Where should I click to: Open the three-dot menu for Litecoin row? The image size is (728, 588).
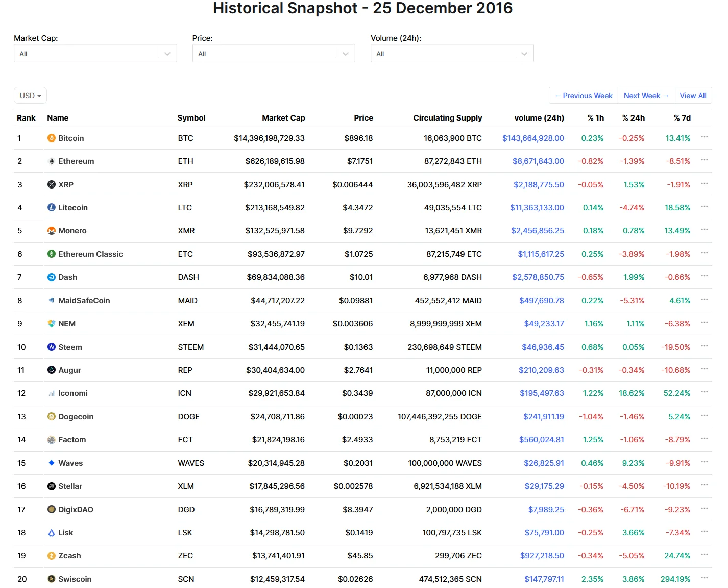click(x=705, y=206)
